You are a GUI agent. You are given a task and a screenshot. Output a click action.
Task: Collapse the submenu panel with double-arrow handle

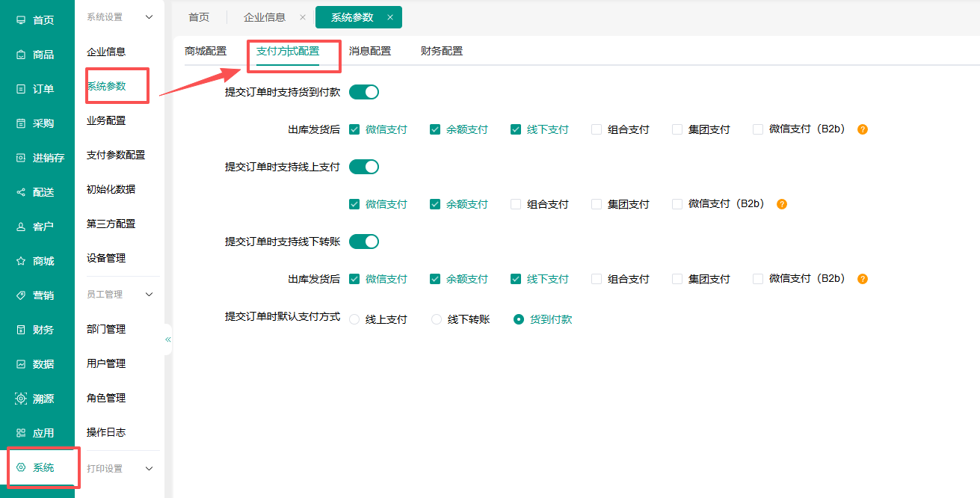click(167, 339)
